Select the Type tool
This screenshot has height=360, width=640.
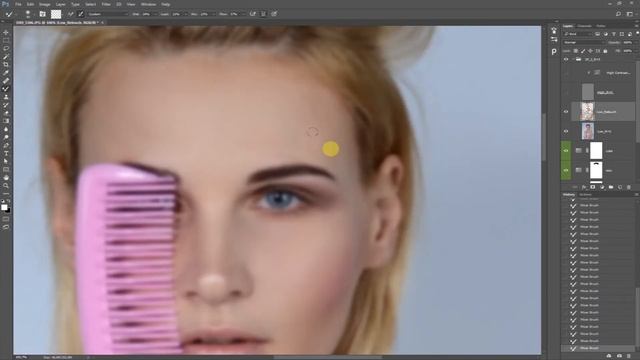pos(6,153)
